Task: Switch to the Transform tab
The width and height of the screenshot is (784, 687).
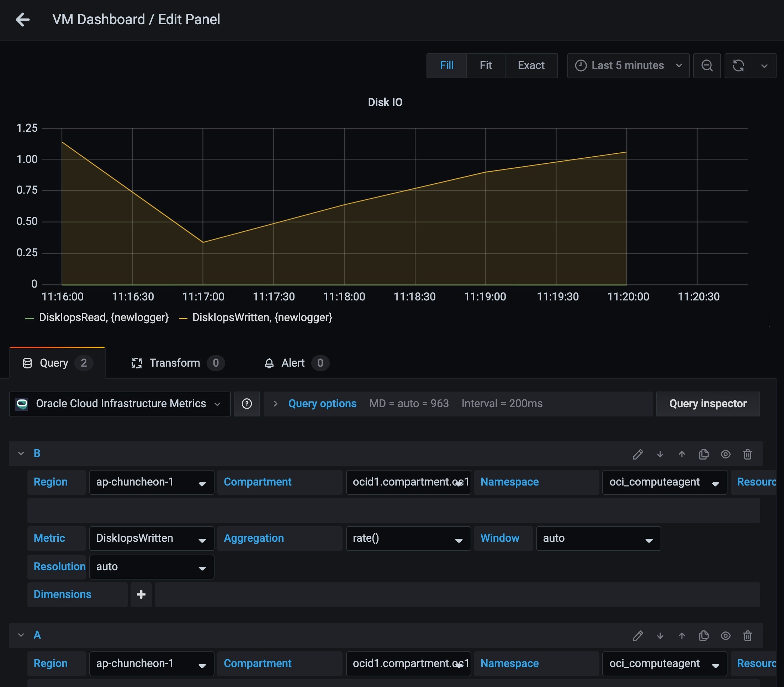Action: [x=175, y=363]
